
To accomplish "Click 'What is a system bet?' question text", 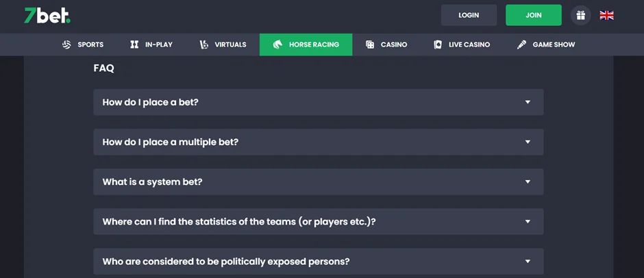I will 152,182.
